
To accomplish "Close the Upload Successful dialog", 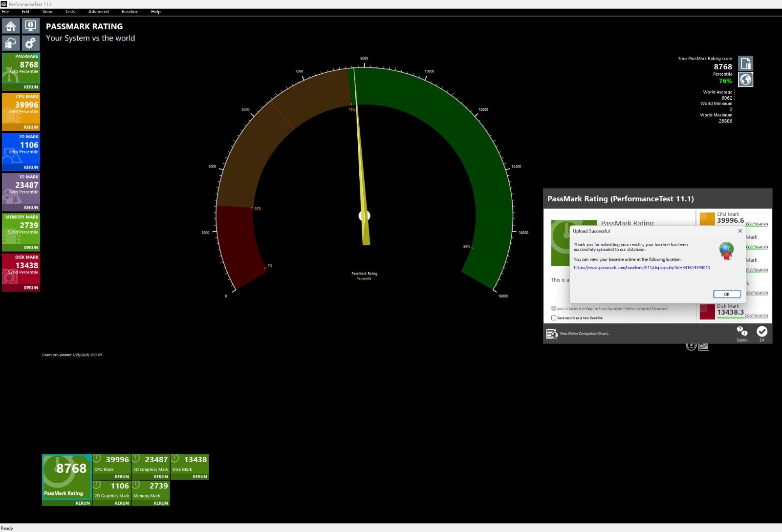I will [740, 231].
